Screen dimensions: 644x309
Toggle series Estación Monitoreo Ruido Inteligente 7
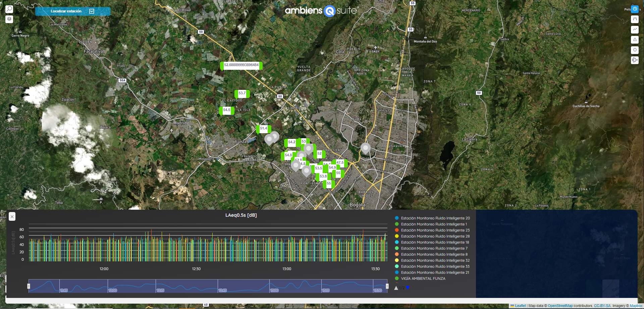pos(431,248)
